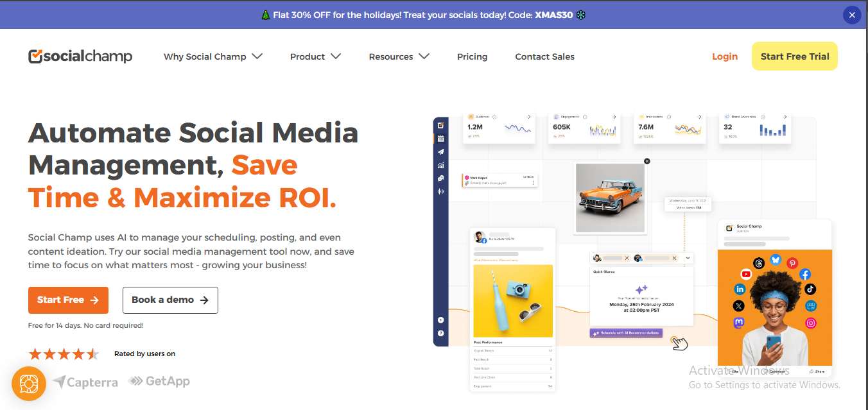Click the star rating row
Screen dimensions: 868x410
click(x=64, y=354)
